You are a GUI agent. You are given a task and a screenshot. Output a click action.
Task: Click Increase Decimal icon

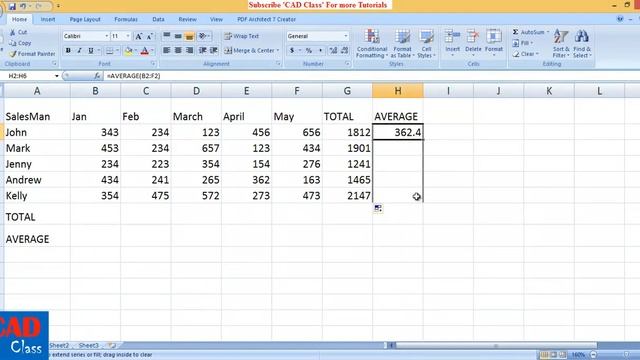(333, 51)
